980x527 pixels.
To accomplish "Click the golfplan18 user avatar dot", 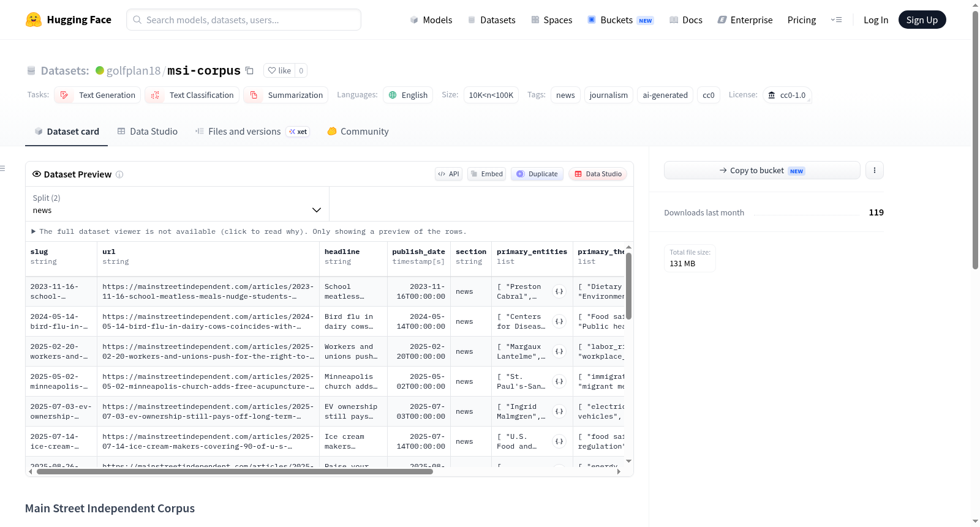I will point(100,70).
